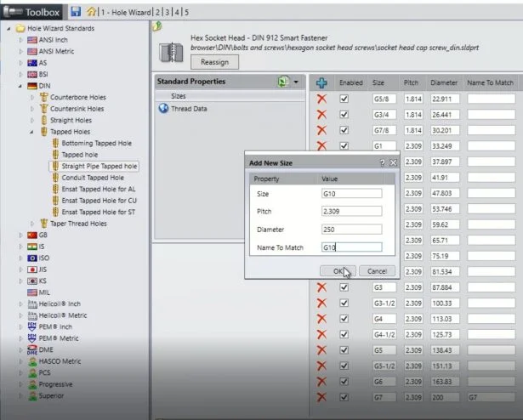The image size is (523, 420).
Task: Click the Diameter value field showing 250
Action: 352,229
